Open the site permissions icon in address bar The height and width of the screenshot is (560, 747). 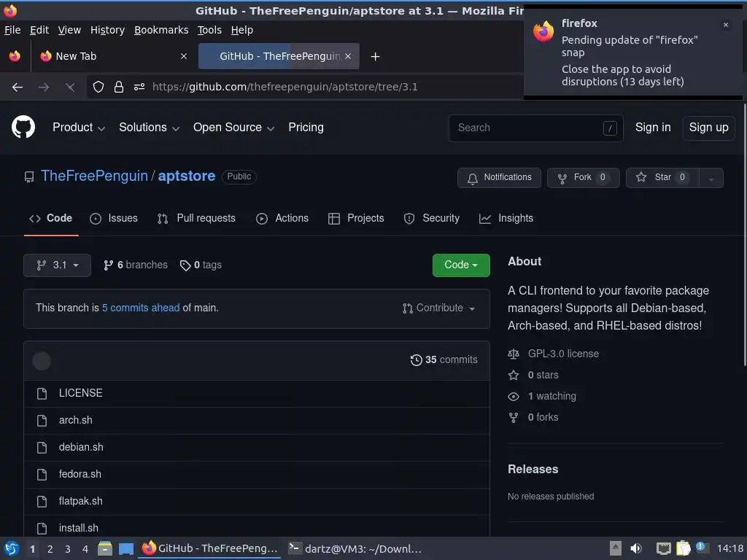click(x=139, y=87)
